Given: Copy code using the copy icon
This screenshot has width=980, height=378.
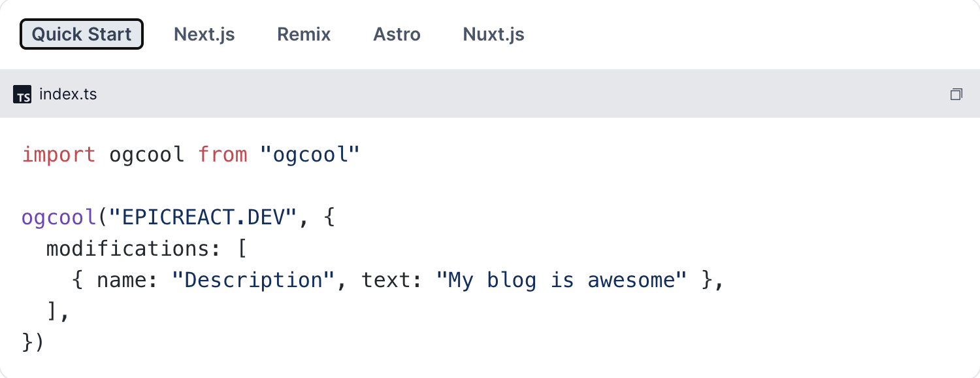Looking at the screenshot, I should [x=956, y=94].
